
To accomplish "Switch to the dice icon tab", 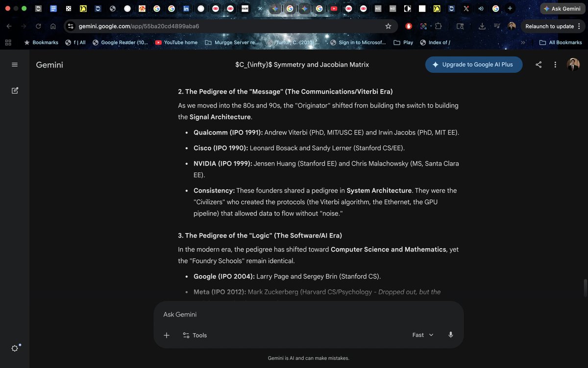I will [69, 9].
